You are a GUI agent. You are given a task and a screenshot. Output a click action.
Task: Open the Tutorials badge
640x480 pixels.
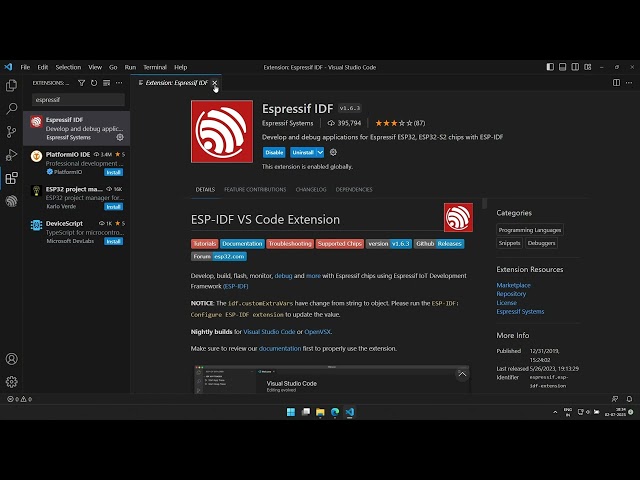(204, 244)
